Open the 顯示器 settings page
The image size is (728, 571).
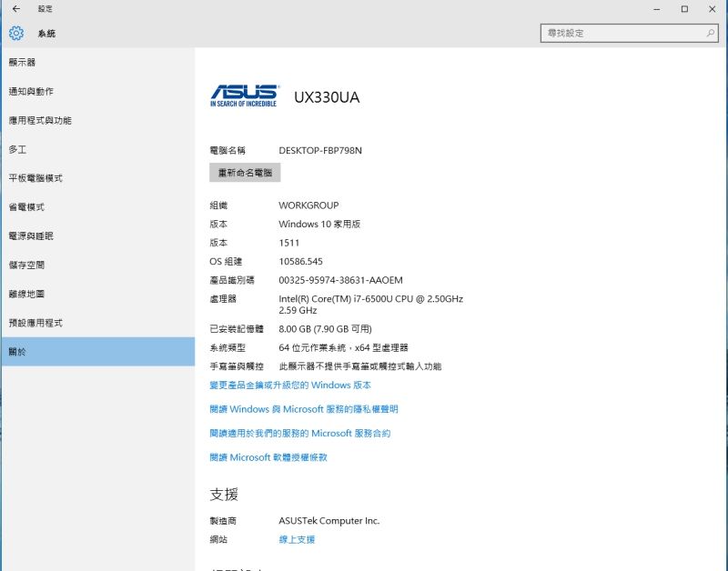(97, 62)
